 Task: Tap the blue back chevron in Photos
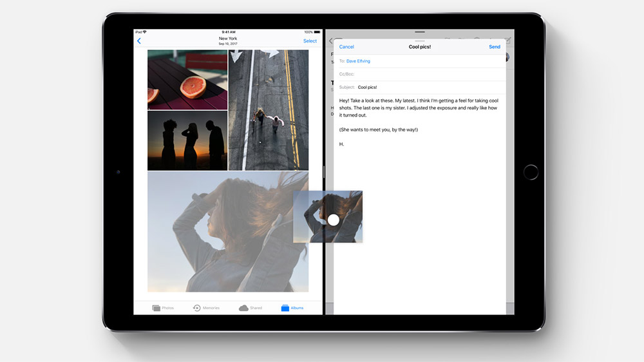(x=139, y=41)
